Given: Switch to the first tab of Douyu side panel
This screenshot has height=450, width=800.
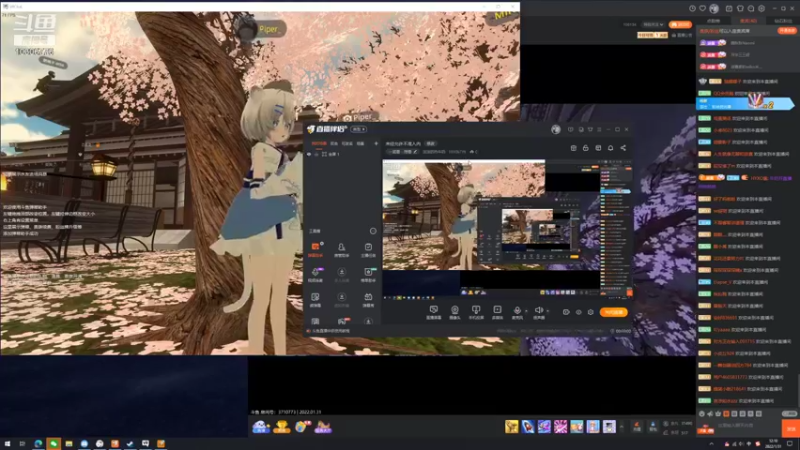Looking at the screenshot, I should pyautogui.click(x=713, y=21).
